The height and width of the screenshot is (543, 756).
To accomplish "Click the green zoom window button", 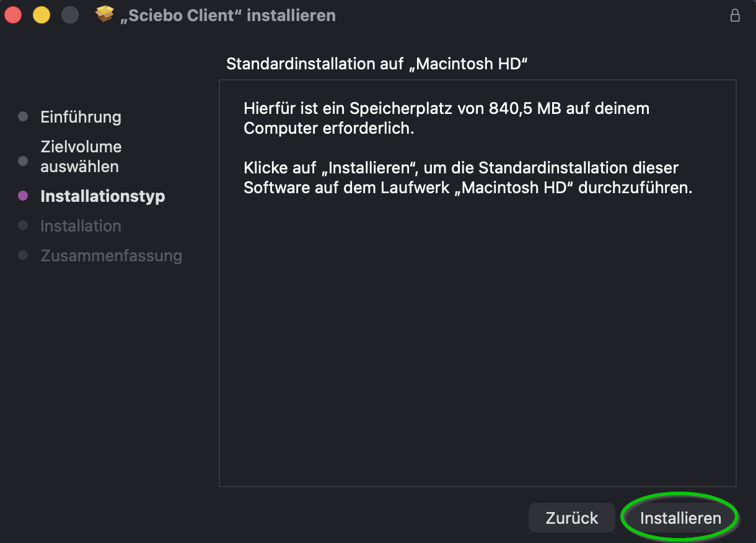I will [70, 14].
